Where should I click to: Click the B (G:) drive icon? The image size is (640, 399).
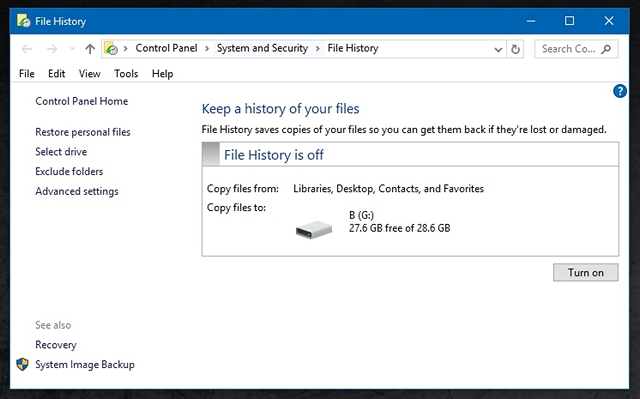coord(313,230)
